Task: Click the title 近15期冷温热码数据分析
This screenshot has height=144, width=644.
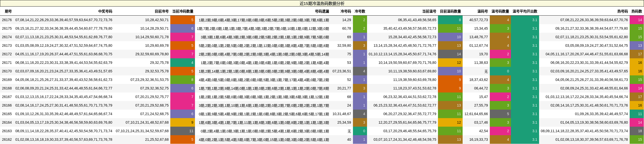Action: (x=322, y=4)
